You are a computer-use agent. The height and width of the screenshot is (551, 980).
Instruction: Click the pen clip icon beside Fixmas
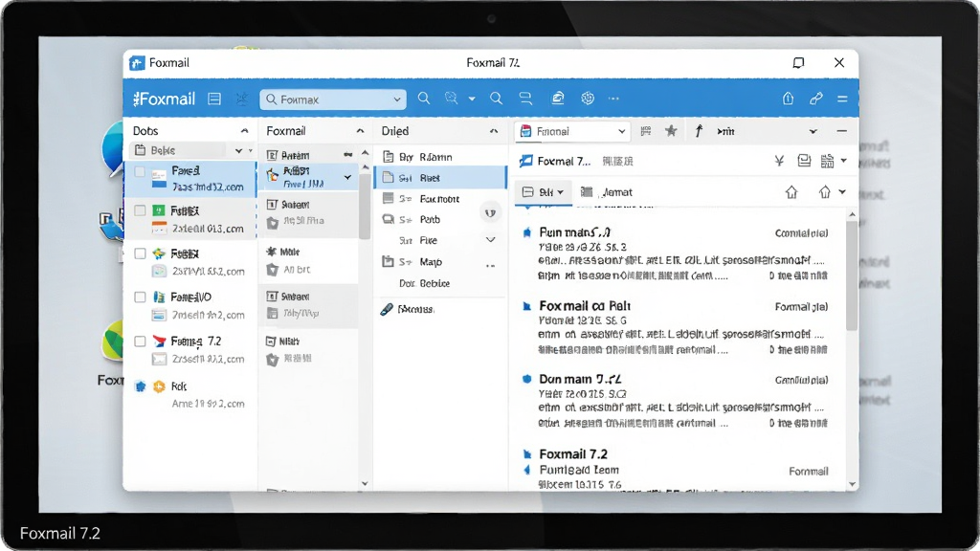pyautogui.click(x=387, y=309)
